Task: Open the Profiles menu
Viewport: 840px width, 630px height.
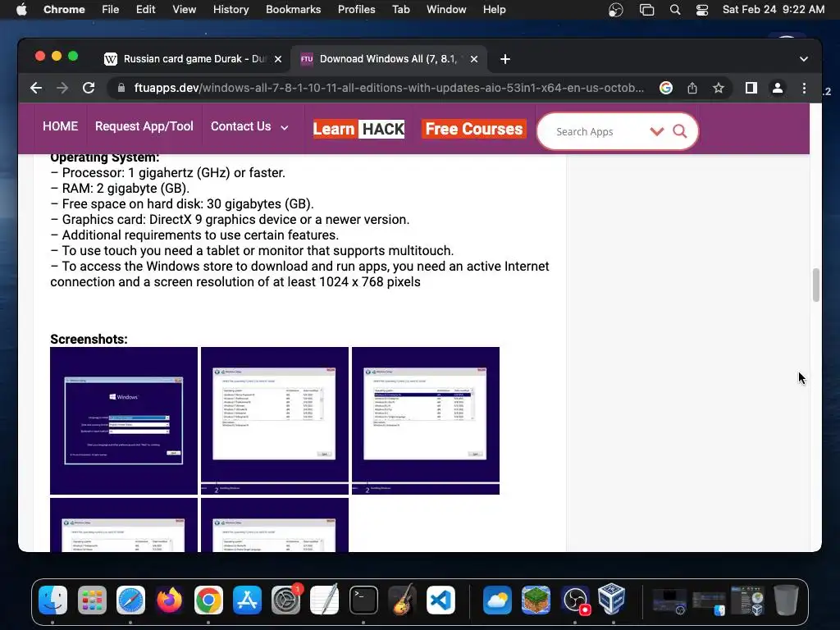Action: 356,10
